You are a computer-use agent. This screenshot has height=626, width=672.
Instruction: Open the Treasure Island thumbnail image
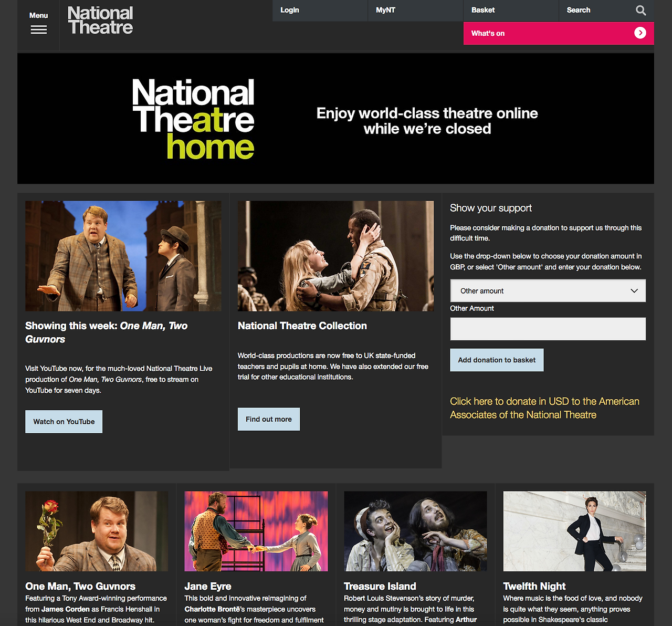415,531
